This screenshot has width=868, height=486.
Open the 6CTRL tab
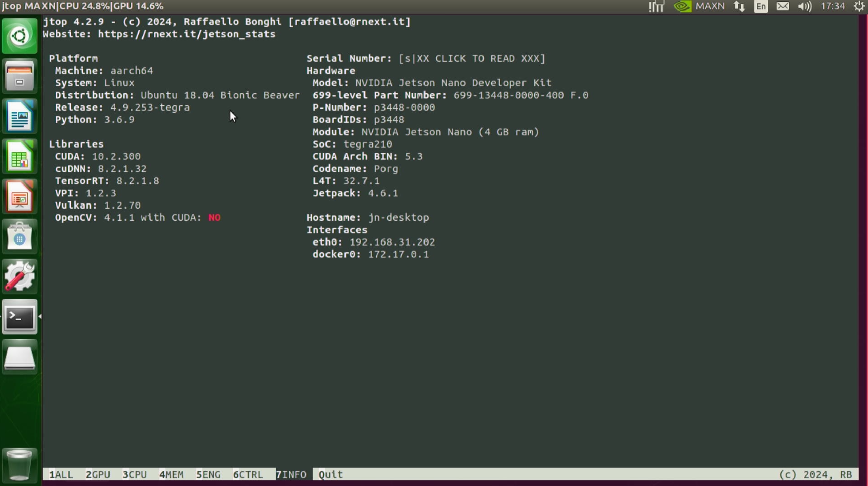248,474
